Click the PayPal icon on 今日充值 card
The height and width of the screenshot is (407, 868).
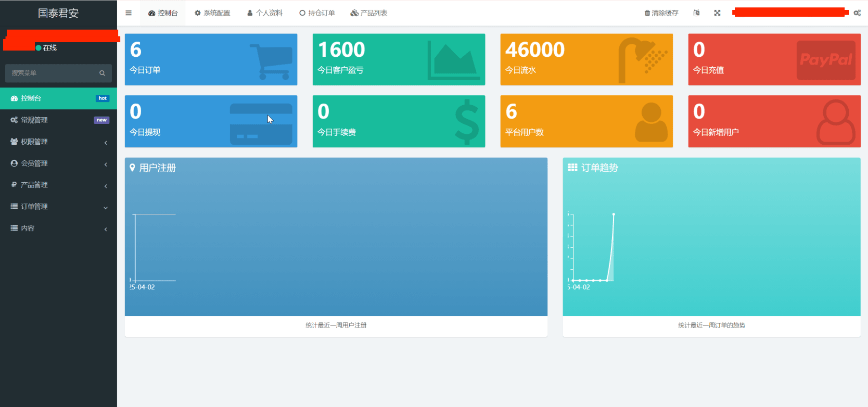826,60
